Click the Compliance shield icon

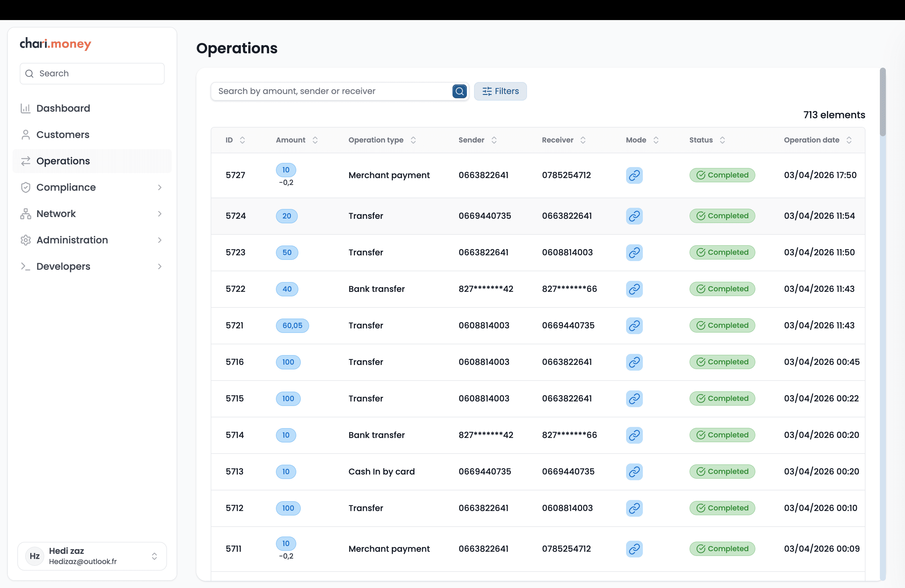tap(25, 187)
